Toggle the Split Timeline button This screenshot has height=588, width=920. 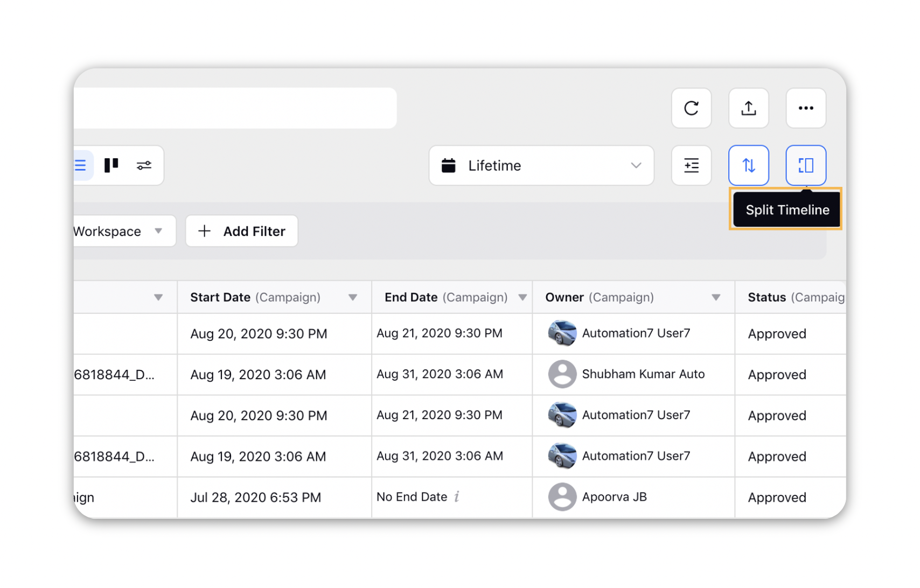(806, 165)
